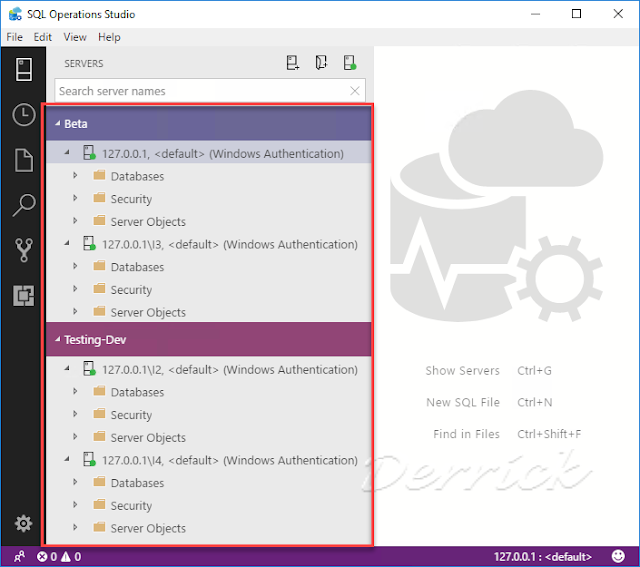Click Databases folder icon under 127.0.0.1\I4
Image resolution: width=640 pixels, height=567 pixels.
click(99, 482)
